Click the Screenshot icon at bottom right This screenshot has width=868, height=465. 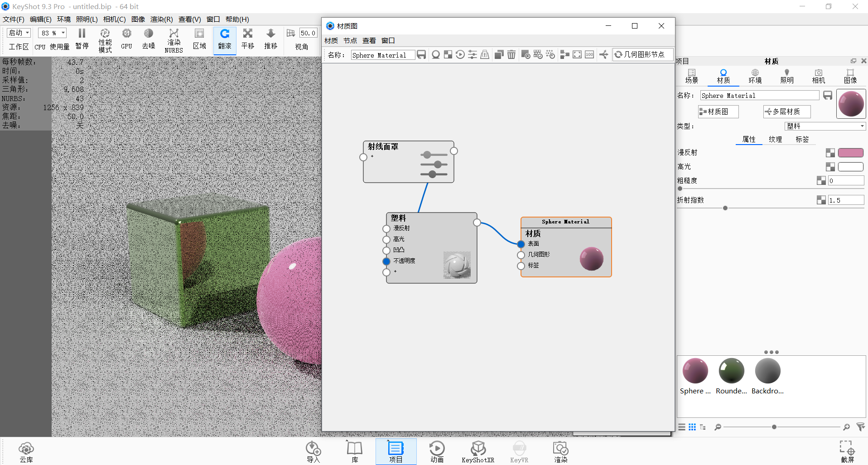847,452
